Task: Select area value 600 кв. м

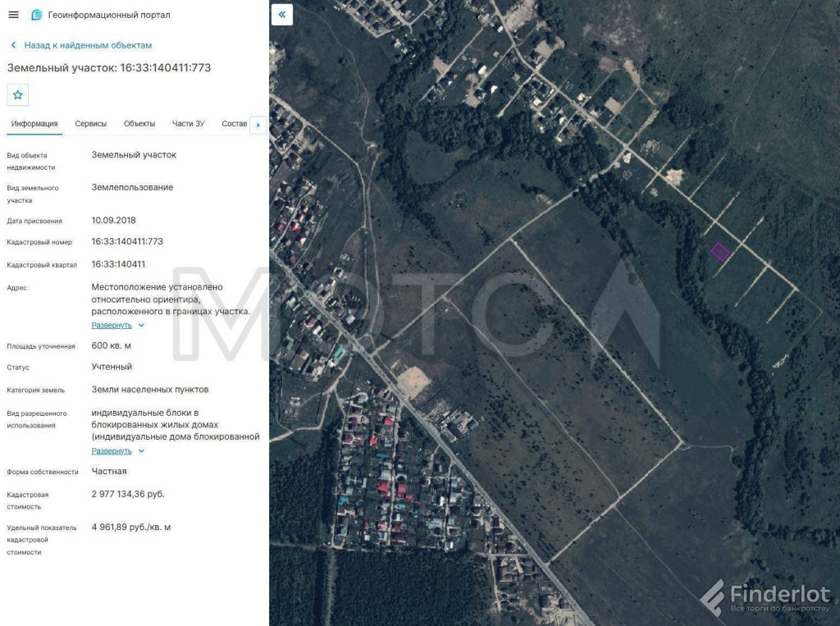Action: click(111, 345)
